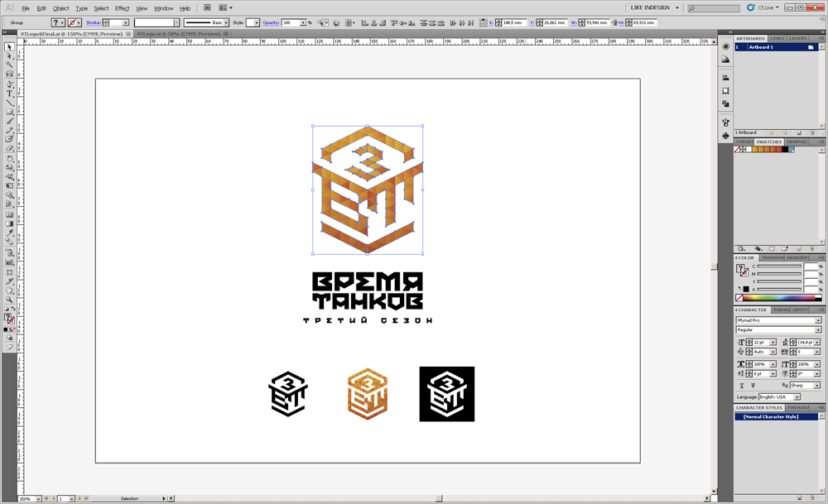
Task: Select the Rectangle tool
Action: [x=9, y=112]
